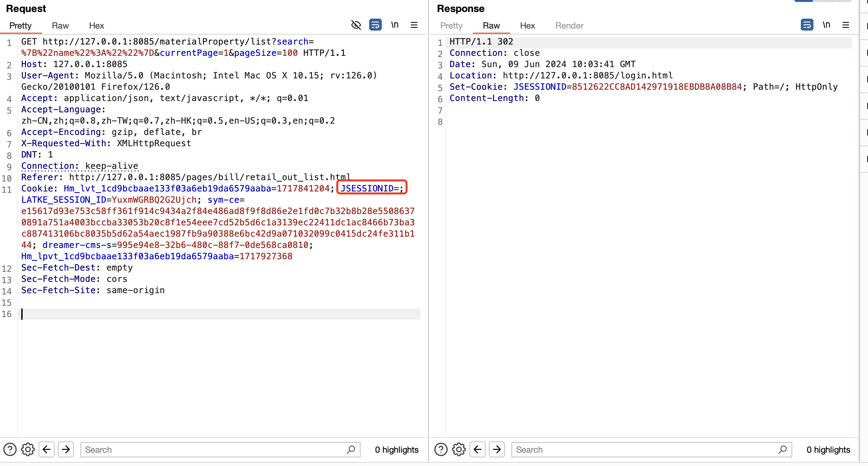
Task: Click help icon below Request panel
Action: (x=10, y=449)
